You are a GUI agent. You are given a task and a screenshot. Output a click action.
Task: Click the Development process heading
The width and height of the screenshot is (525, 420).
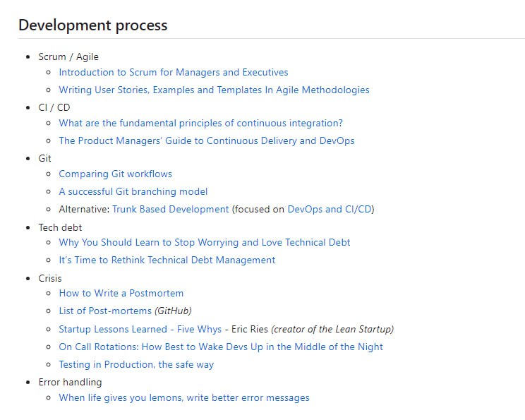click(93, 25)
